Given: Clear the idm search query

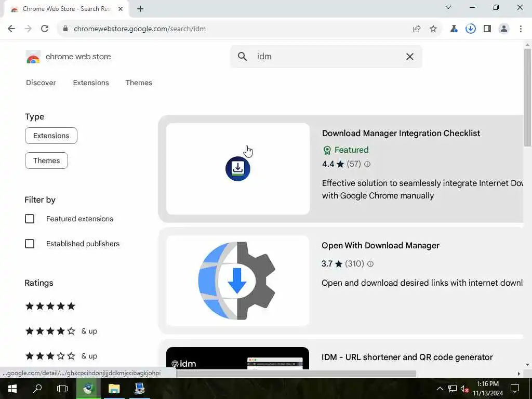Looking at the screenshot, I should [x=410, y=57].
